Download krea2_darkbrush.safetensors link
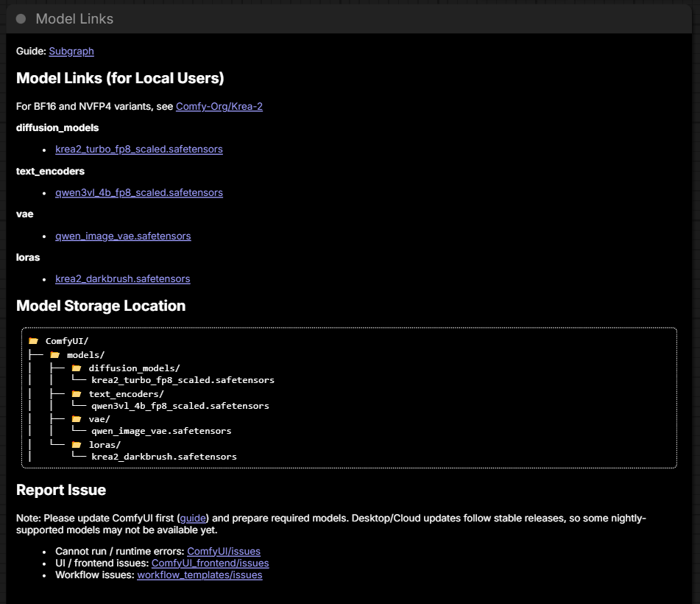This screenshot has width=700, height=604. pos(123,278)
